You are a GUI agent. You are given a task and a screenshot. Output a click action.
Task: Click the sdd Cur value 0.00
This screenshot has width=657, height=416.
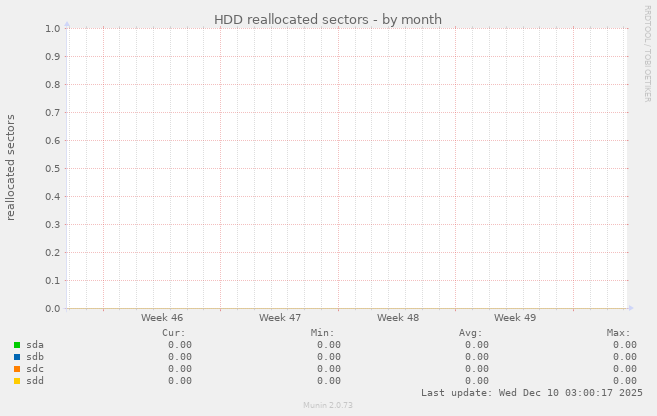click(180, 381)
